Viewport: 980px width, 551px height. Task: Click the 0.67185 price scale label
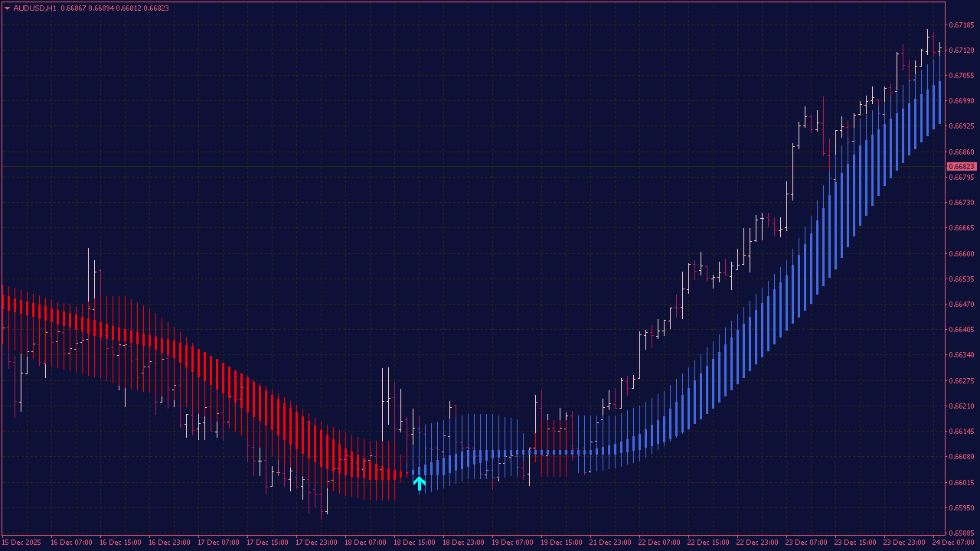961,25
